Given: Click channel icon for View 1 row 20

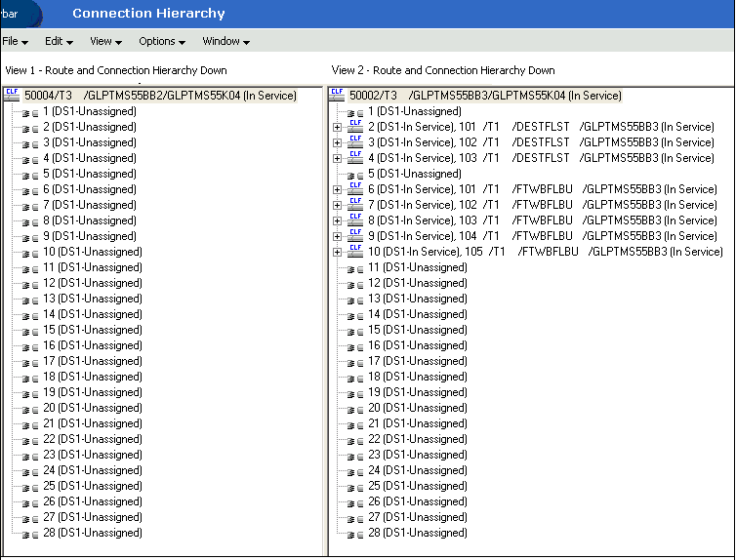Looking at the screenshot, I should click(30, 410).
